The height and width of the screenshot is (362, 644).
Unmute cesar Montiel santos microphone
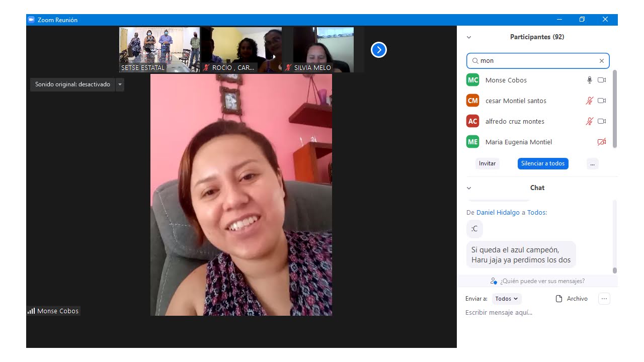click(x=590, y=101)
